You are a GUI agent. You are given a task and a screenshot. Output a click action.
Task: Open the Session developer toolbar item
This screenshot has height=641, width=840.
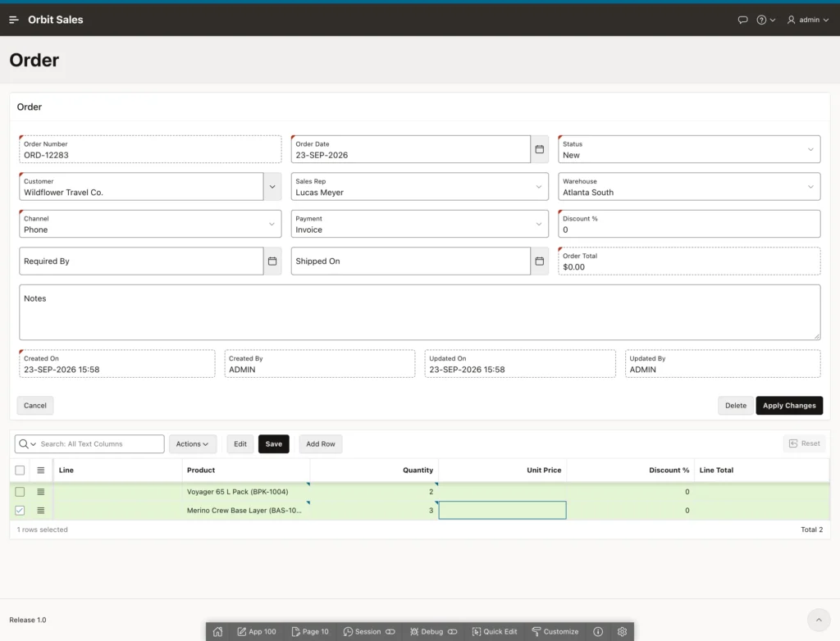pos(368,632)
